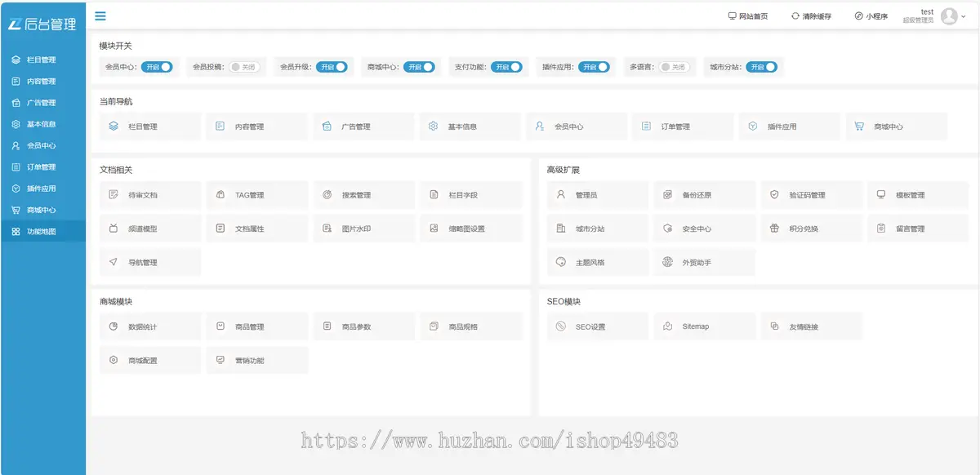
Task: Open 栏目管理 in the left sidebar
Action: pos(42,60)
